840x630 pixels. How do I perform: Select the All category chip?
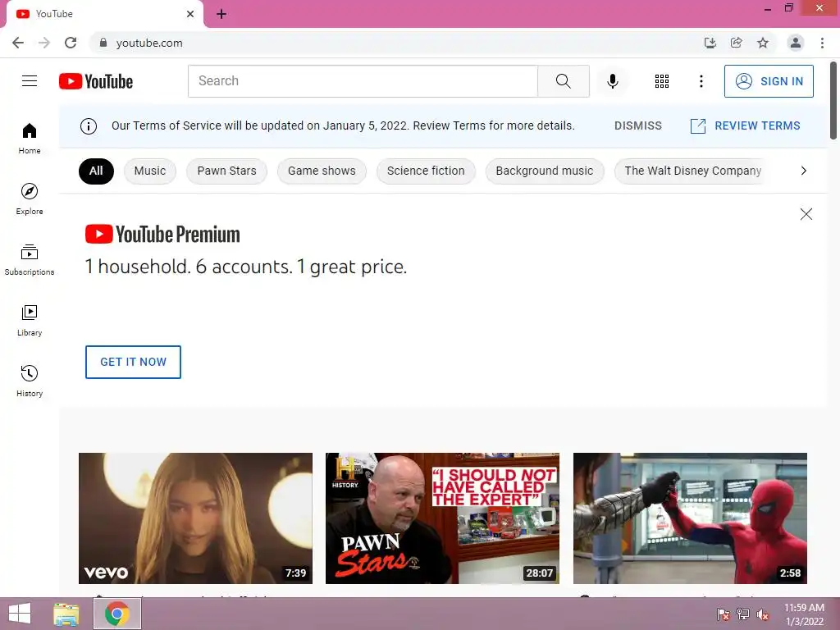point(97,171)
